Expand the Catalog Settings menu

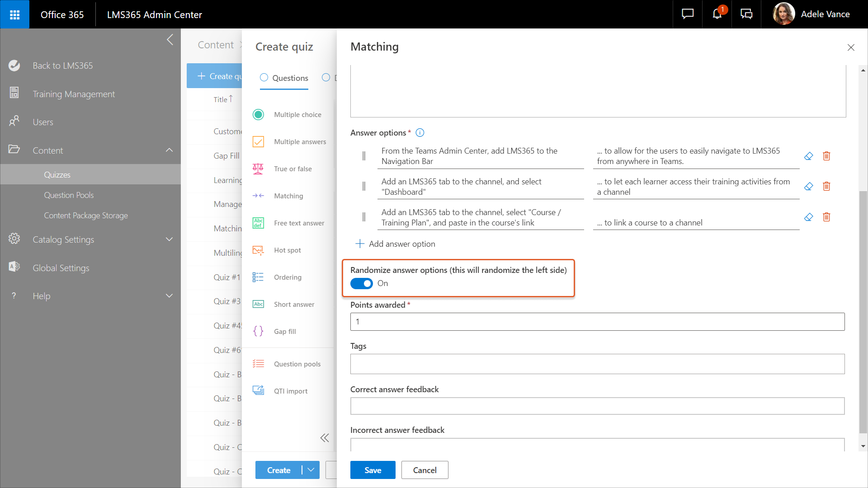pyautogui.click(x=169, y=239)
